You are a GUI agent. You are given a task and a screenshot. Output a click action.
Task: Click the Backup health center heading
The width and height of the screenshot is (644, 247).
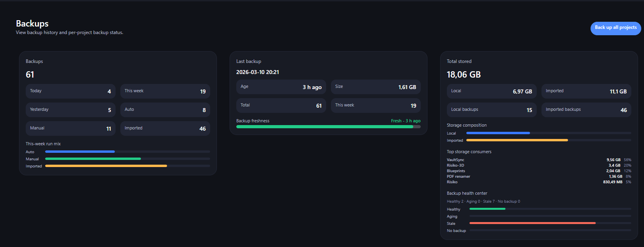[467, 193]
